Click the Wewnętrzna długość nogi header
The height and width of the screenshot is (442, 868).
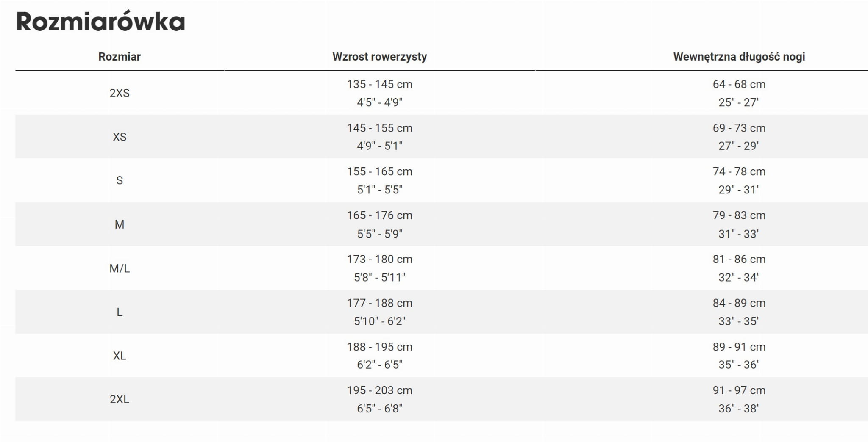pyautogui.click(x=739, y=57)
